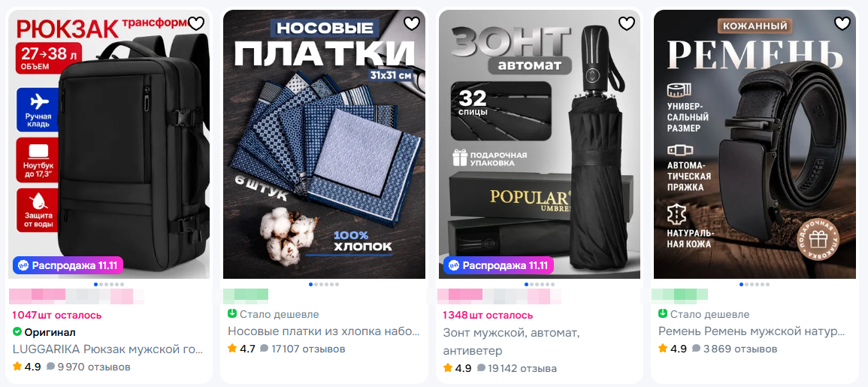The height and width of the screenshot is (387, 868).
Task: Click green price-drop icon on belt card
Action: (x=663, y=314)
